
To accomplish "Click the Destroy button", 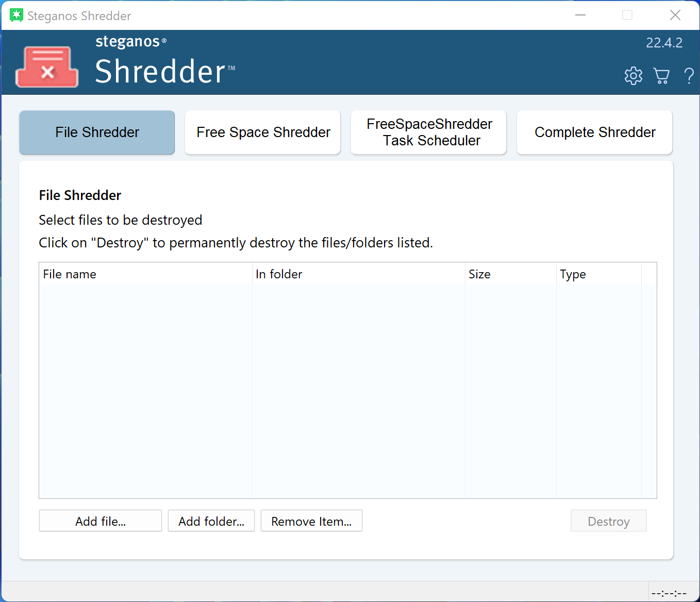I will pos(608,521).
